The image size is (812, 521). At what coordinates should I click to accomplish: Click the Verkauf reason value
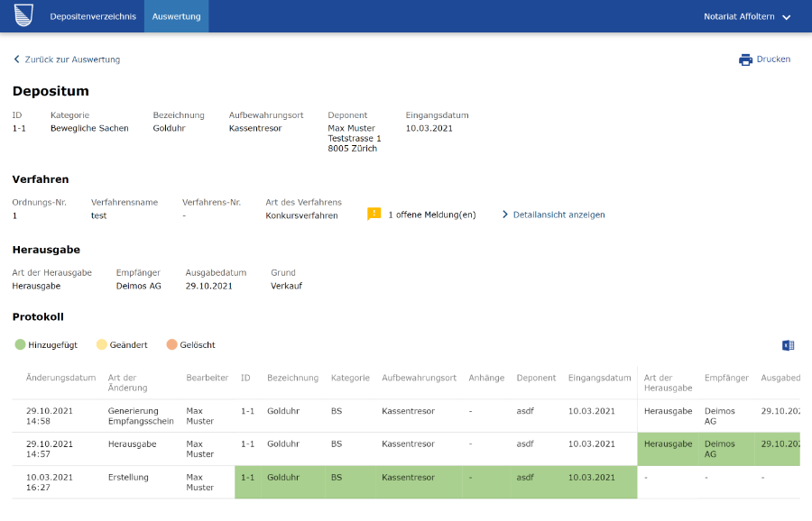[x=286, y=286]
